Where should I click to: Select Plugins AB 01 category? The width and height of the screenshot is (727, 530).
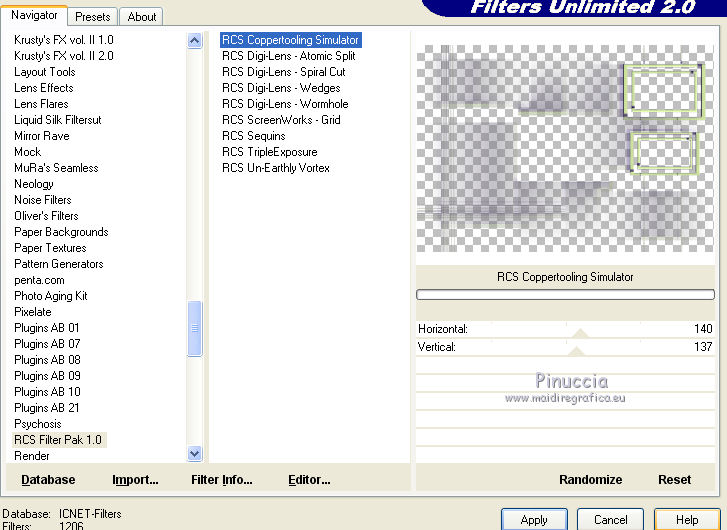47,328
